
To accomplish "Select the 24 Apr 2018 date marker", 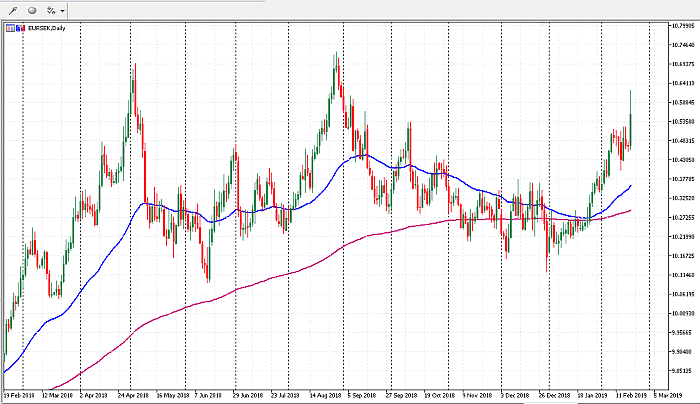I will point(134,396).
